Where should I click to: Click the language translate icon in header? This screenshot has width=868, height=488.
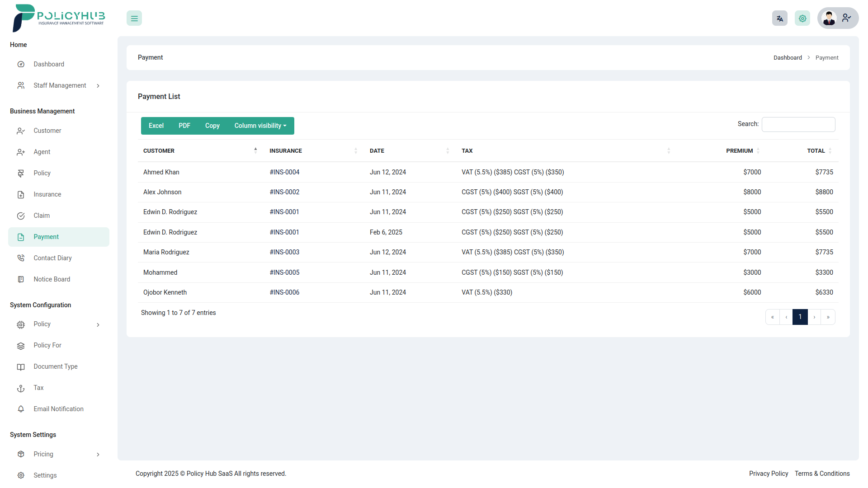point(779,18)
